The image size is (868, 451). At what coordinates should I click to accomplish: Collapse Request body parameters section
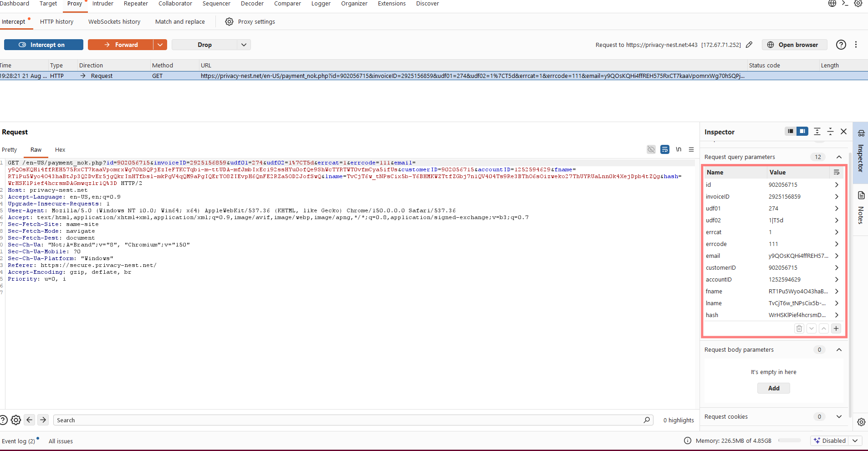[839, 350]
